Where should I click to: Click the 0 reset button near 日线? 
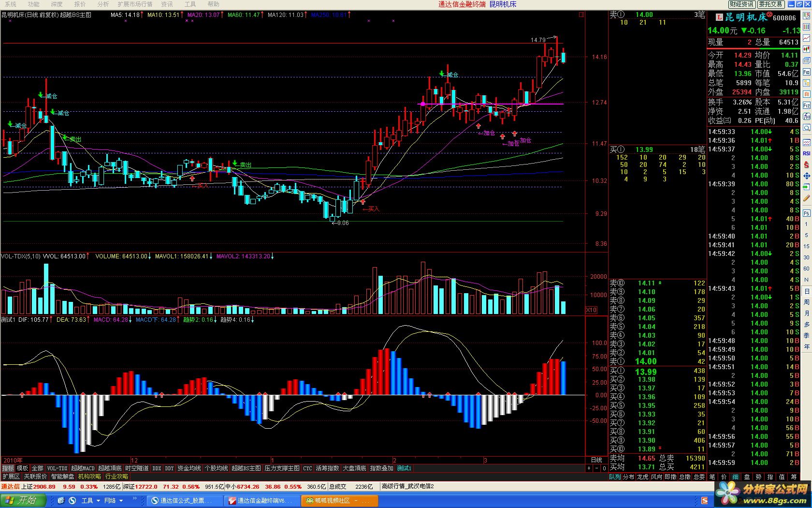point(604,468)
